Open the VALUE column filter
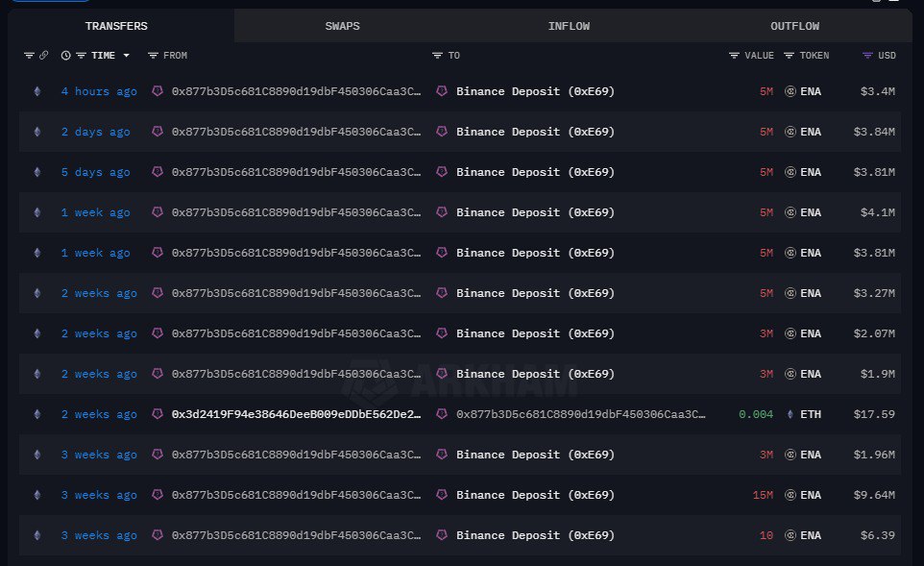 (734, 56)
